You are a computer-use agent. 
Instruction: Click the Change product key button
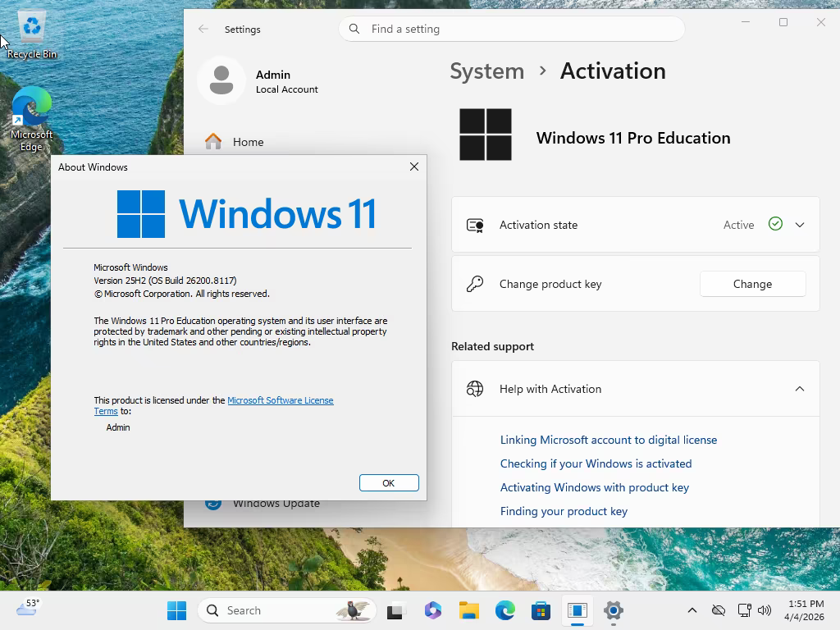[753, 284]
